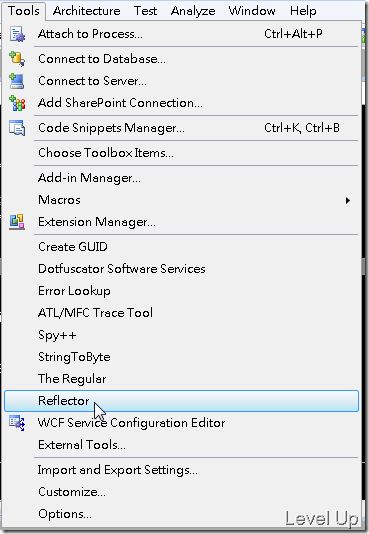The height and width of the screenshot is (534, 369).
Task: Click the Add SharePoint Connection icon
Action: (x=17, y=103)
